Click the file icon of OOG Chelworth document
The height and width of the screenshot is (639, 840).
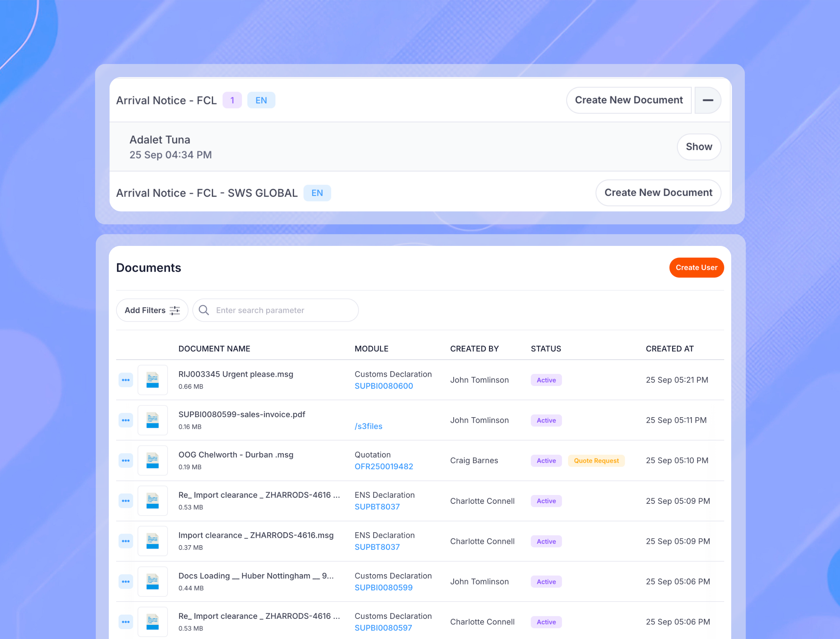153,460
